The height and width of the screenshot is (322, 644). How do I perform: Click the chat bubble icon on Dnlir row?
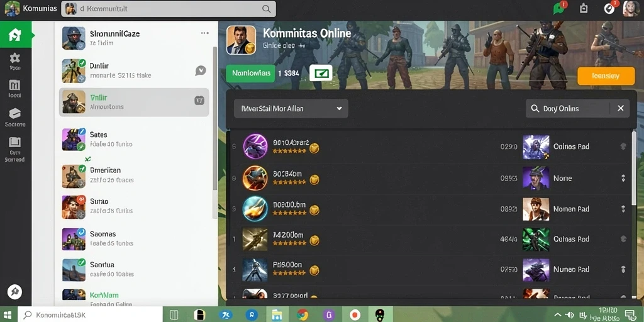click(200, 70)
